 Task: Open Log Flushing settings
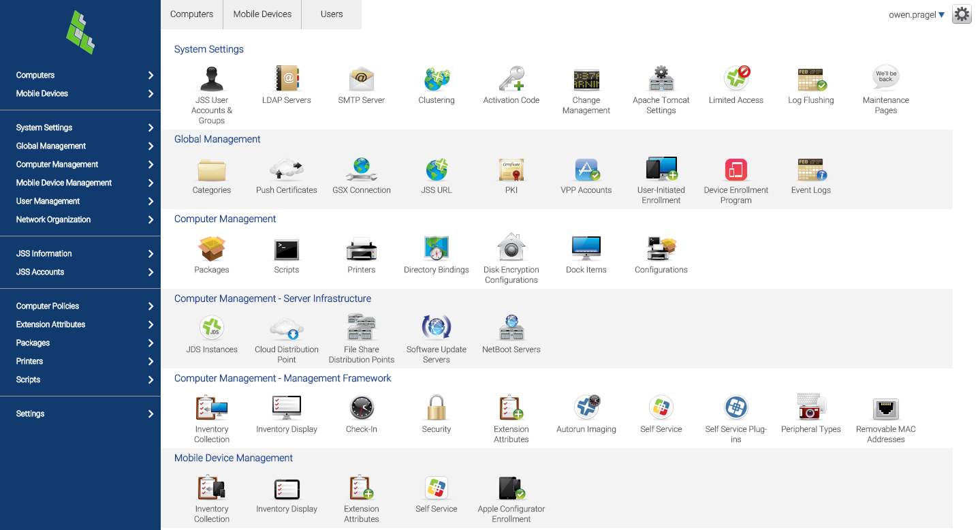point(811,79)
